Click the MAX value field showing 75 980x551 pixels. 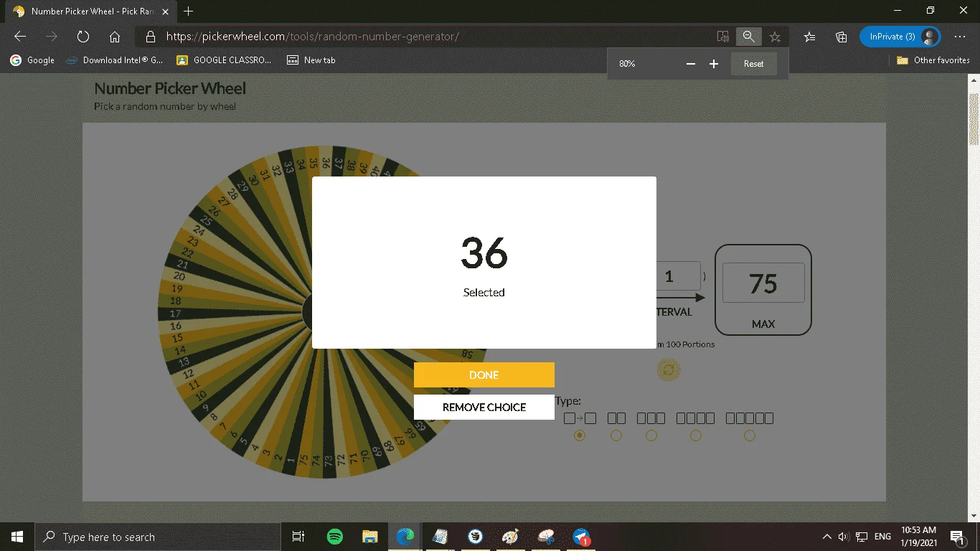pyautogui.click(x=763, y=283)
